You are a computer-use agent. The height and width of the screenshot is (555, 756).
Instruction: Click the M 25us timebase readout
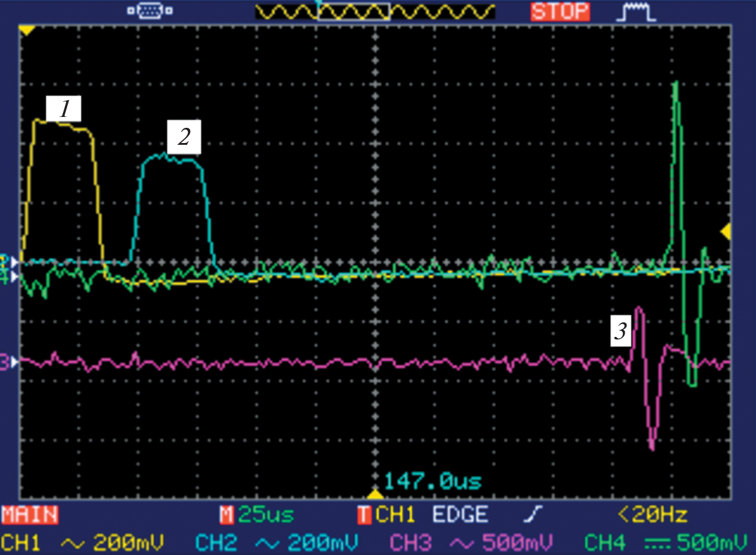[x=257, y=515]
